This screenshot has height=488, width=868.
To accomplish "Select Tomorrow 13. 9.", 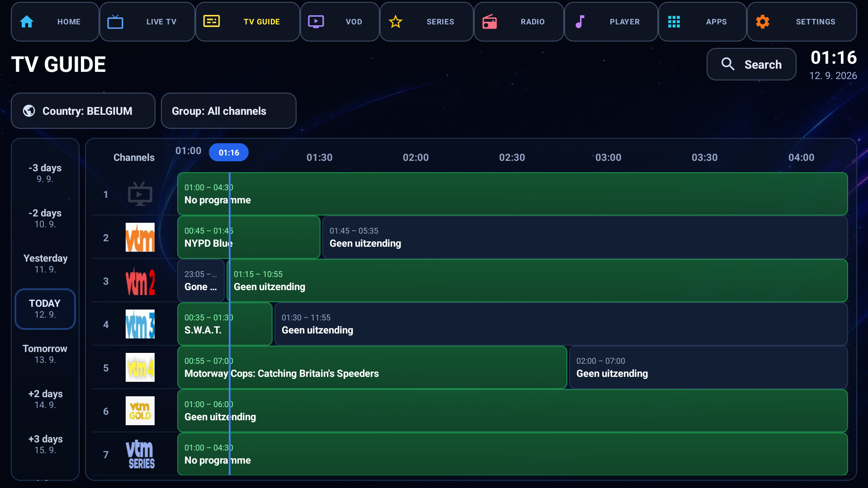I will pos(45,354).
